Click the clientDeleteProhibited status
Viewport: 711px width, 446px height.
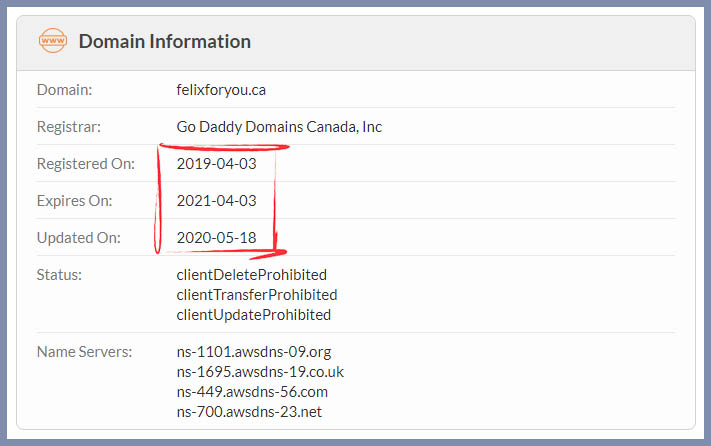(x=252, y=274)
